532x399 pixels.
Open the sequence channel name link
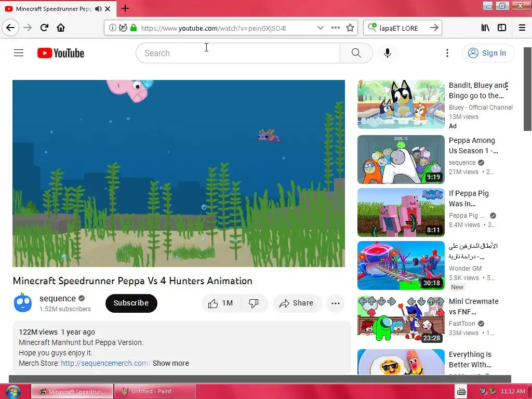57,298
